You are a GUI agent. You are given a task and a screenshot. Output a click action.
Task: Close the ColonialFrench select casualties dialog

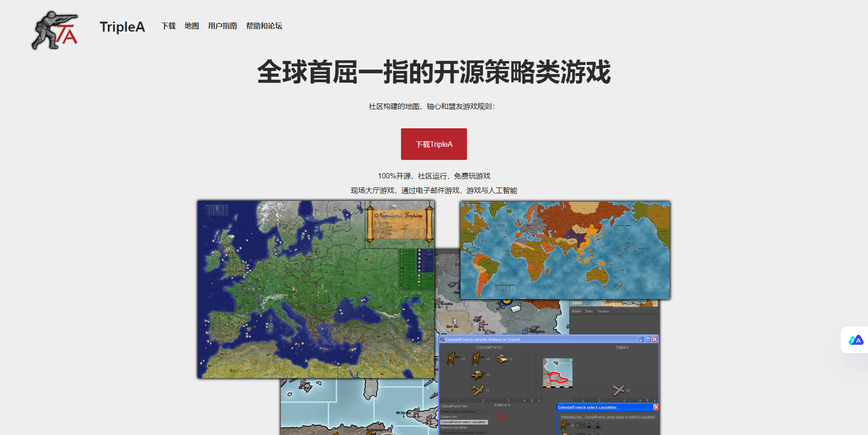coord(656,407)
